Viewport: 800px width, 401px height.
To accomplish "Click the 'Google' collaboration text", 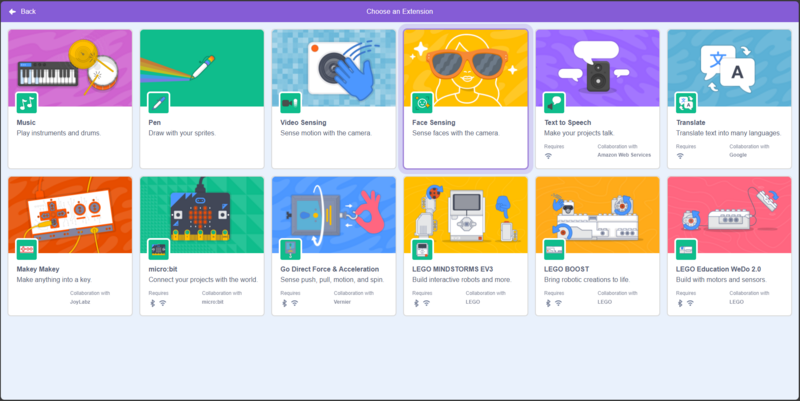I will tap(738, 155).
